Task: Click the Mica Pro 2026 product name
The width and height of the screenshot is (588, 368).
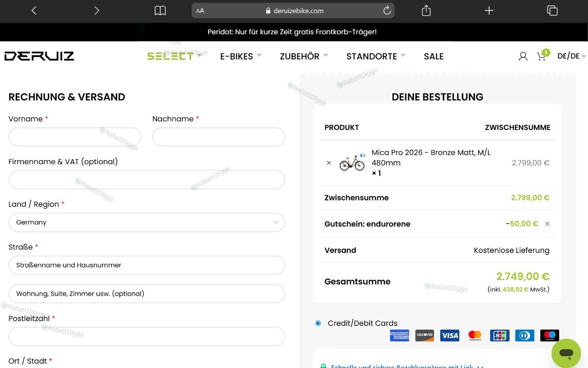Action: 431,158
